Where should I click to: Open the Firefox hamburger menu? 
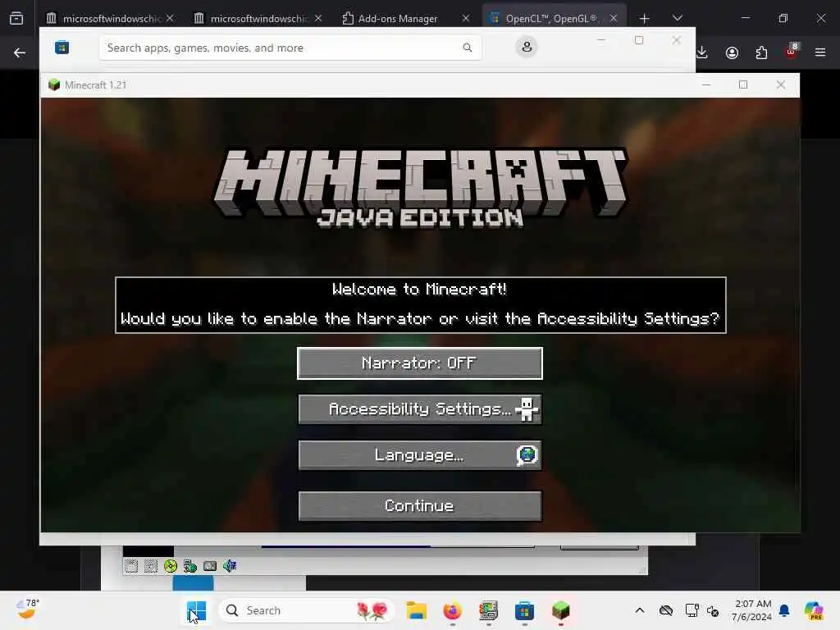(x=820, y=52)
